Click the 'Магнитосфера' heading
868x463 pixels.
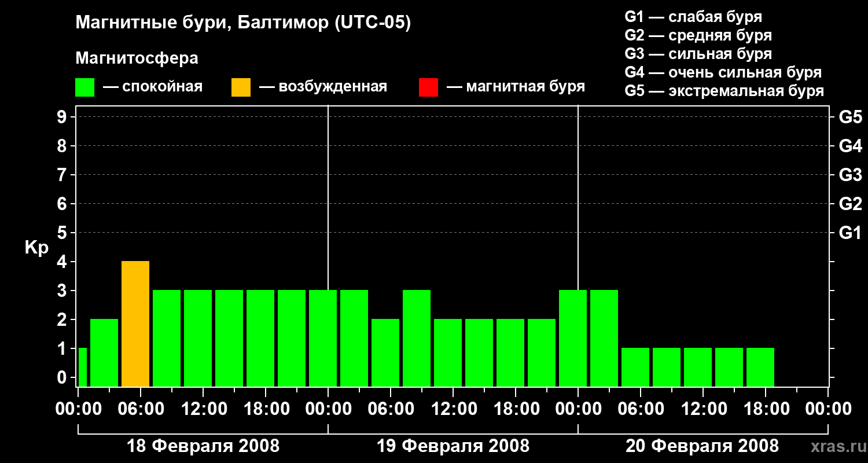click(x=137, y=58)
